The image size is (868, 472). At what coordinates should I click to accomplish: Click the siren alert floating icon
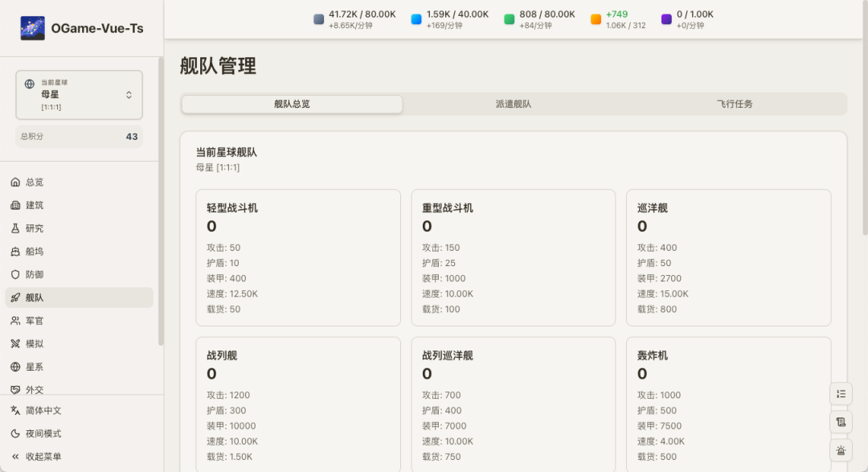(841, 450)
